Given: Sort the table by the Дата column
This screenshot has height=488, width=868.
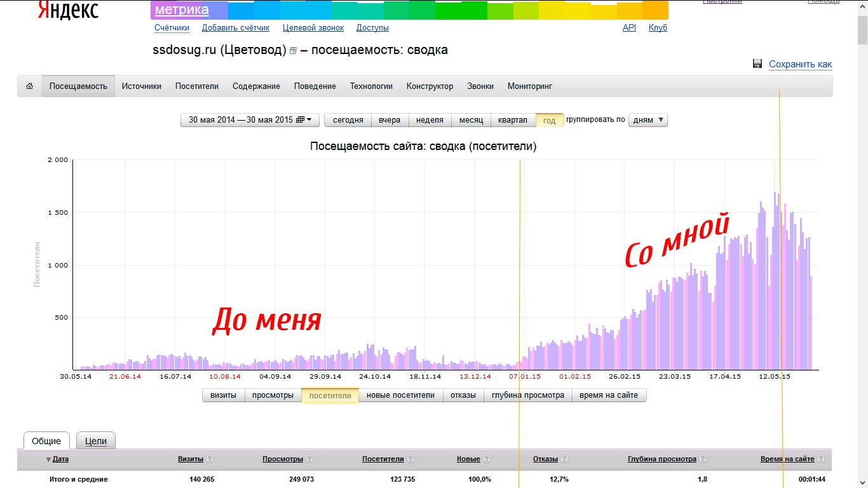Looking at the screenshot, I should point(60,459).
